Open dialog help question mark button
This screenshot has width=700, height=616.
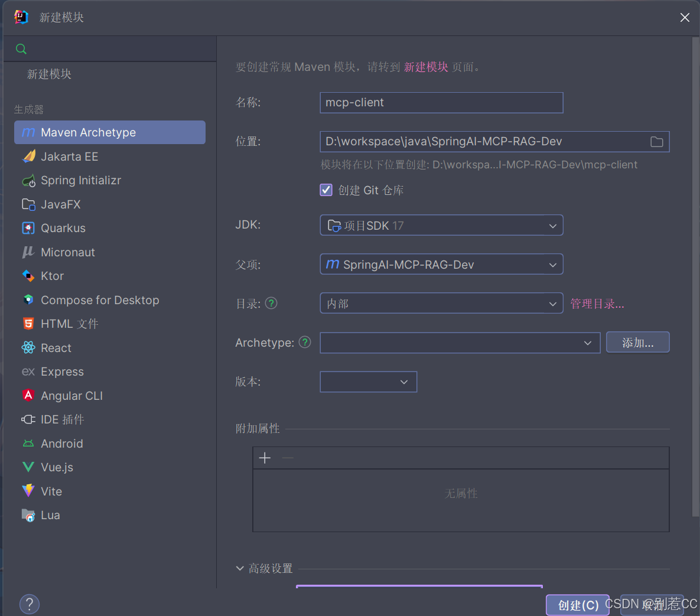(x=30, y=604)
